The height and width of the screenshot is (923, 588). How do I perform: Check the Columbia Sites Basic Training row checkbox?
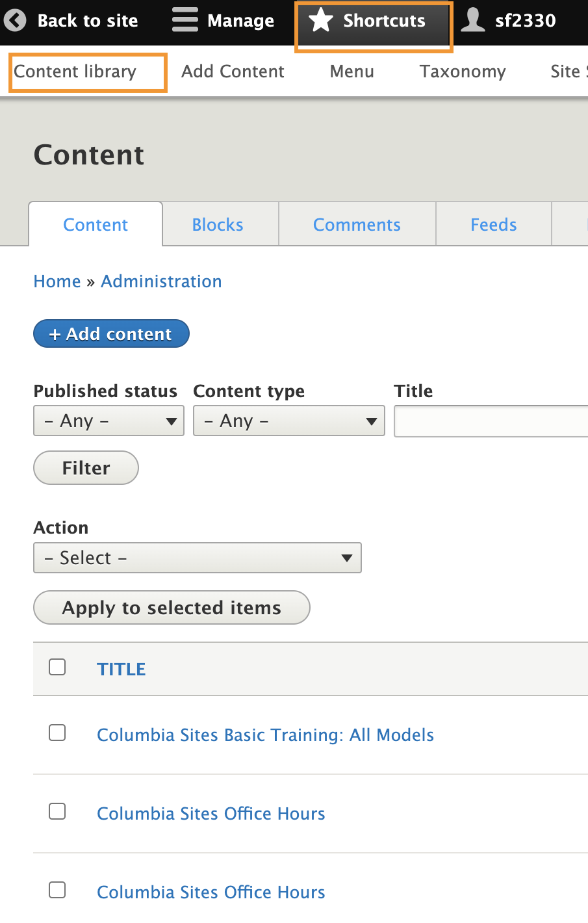tap(57, 733)
